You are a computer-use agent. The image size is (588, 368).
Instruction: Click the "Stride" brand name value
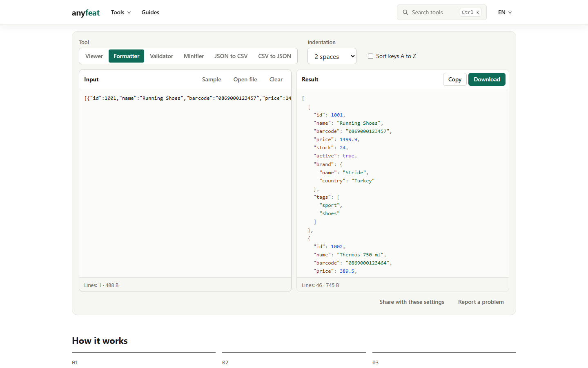(354, 173)
